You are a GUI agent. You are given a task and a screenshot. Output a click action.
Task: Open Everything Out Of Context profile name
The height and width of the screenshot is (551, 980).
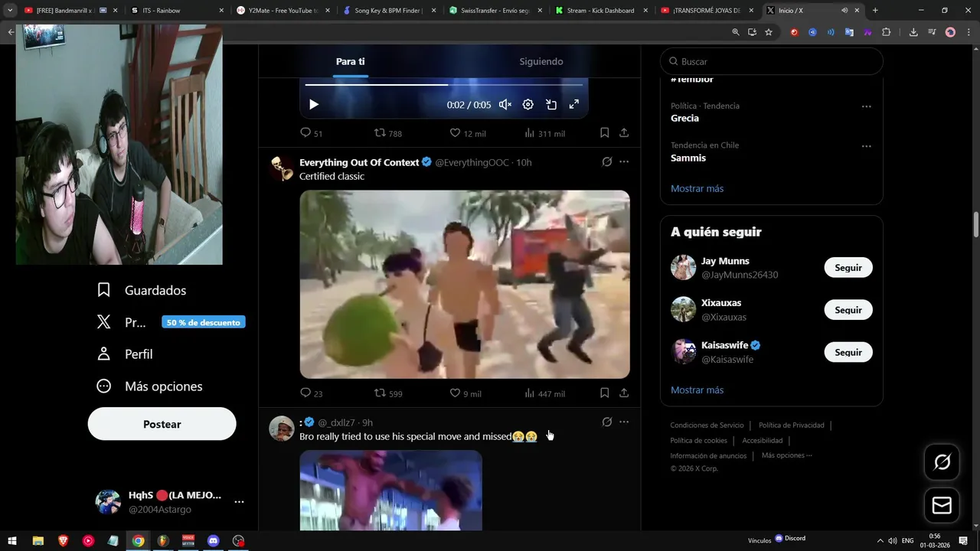tap(359, 162)
